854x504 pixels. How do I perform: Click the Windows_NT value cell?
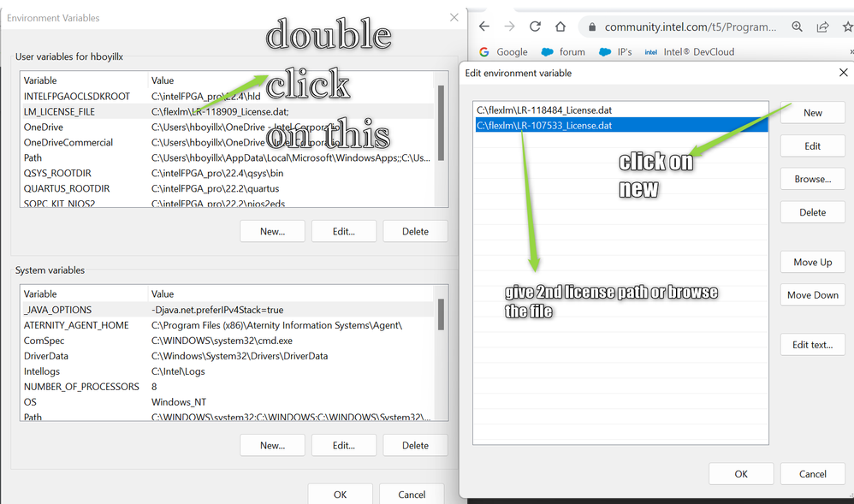pos(179,401)
